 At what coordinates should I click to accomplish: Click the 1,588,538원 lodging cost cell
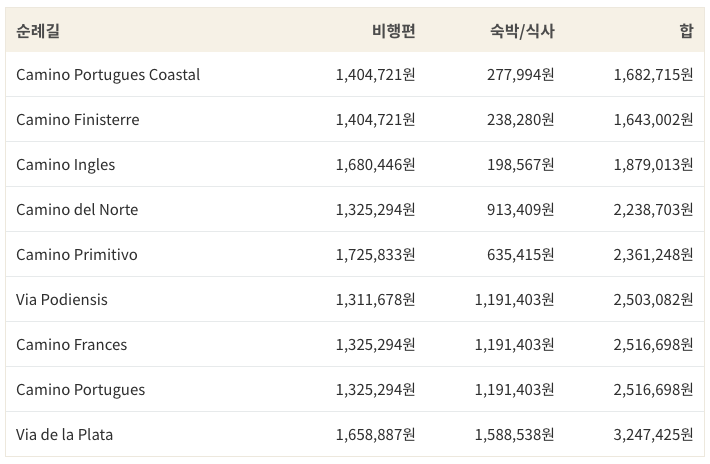coord(514,435)
